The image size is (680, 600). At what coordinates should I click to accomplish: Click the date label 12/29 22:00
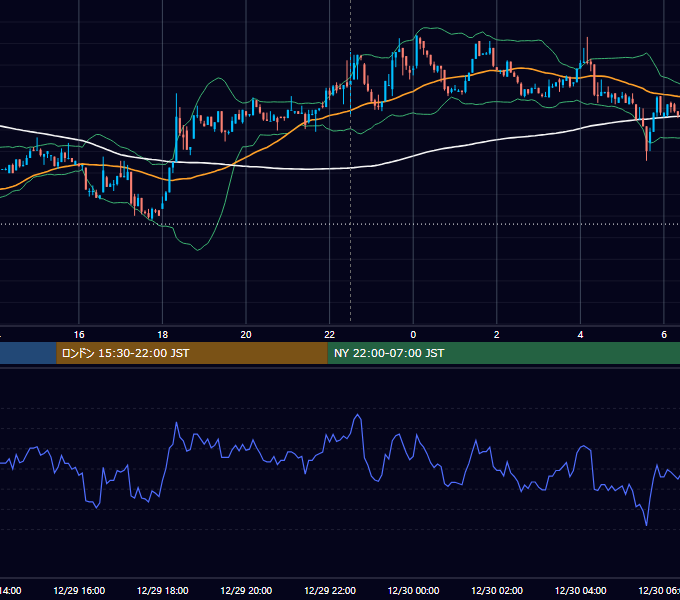[x=330, y=590]
